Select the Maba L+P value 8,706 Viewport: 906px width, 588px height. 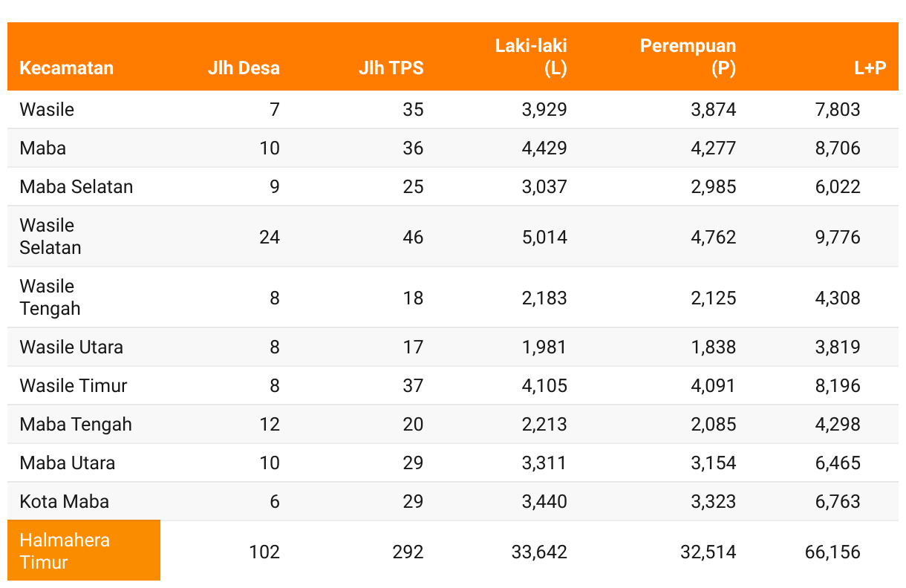pos(837,148)
